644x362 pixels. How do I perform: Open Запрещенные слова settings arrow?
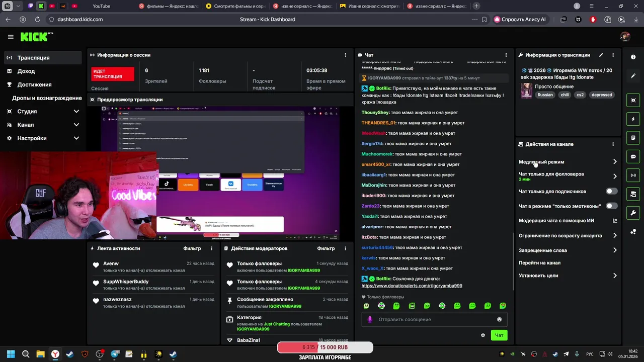coord(615,250)
